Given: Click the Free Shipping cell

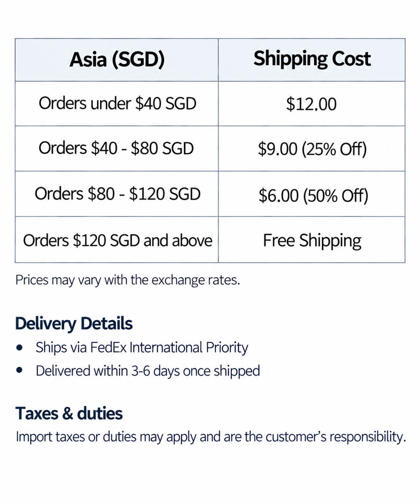Looking at the screenshot, I should point(312,240).
